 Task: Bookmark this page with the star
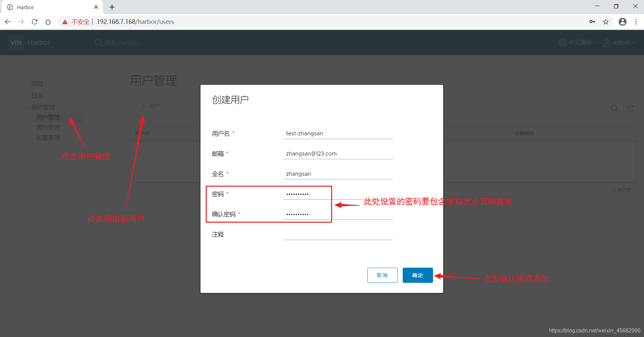click(606, 22)
